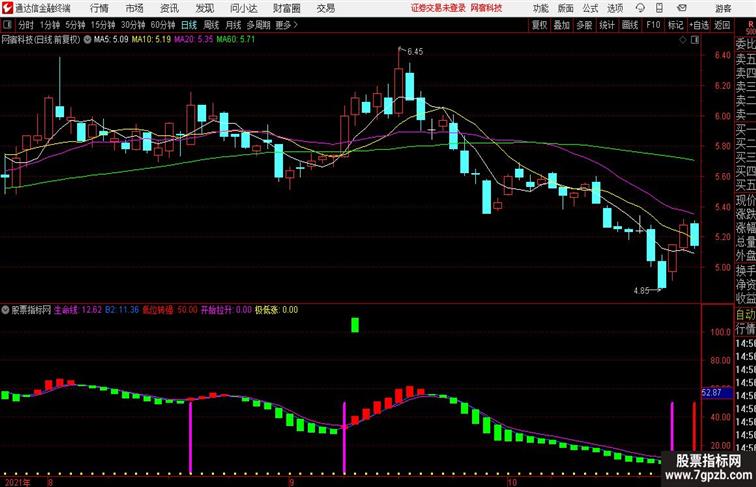Toggle the left panel icon beside 分时
The width and height of the screenshot is (756, 487).
(7, 25)
